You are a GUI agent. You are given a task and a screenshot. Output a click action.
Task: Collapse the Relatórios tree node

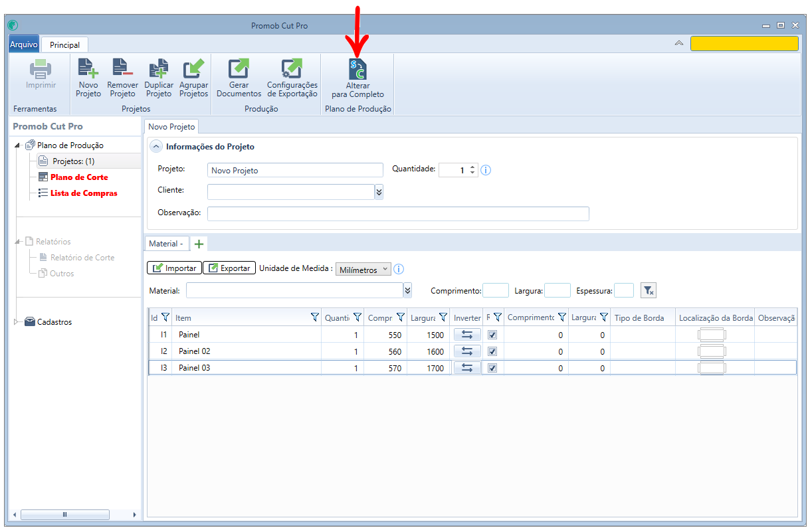[17, 241]
